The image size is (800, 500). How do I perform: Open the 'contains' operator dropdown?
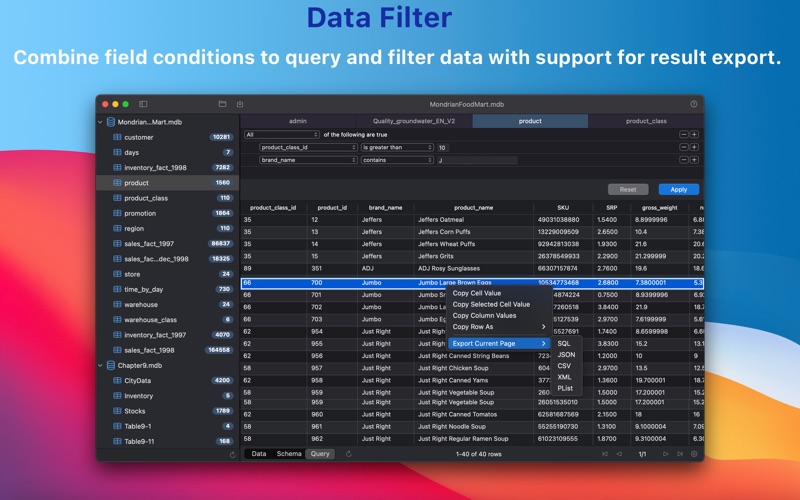[397, 160]
